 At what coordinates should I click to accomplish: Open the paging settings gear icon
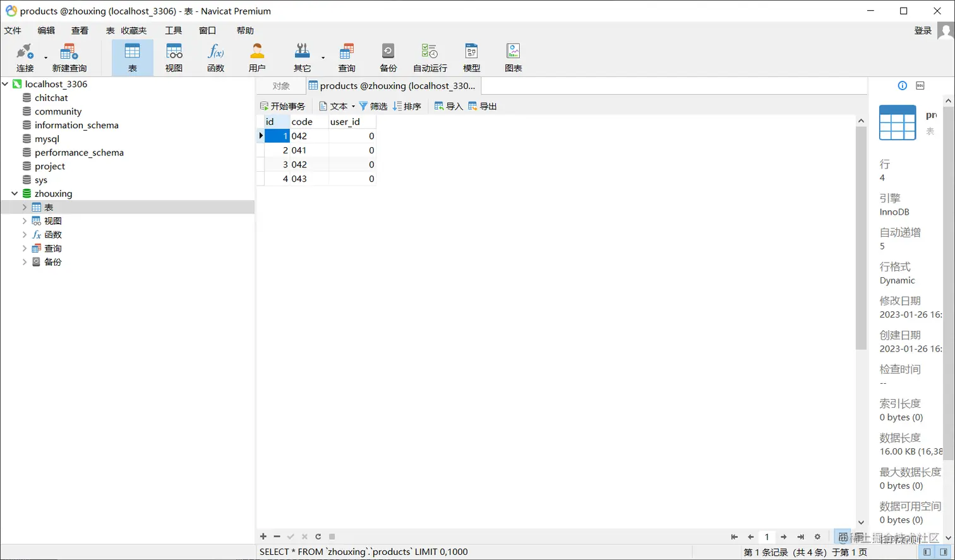coord(817,537)
